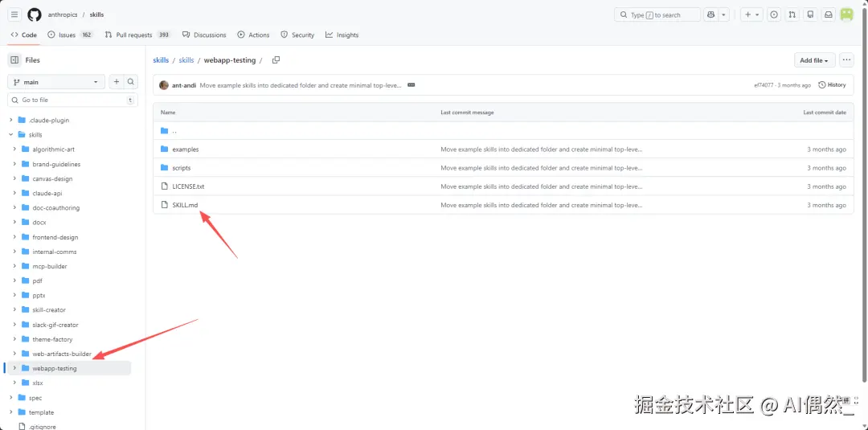
Task: Collapse the Files tree panel icon
Action: tap(14, 59)
